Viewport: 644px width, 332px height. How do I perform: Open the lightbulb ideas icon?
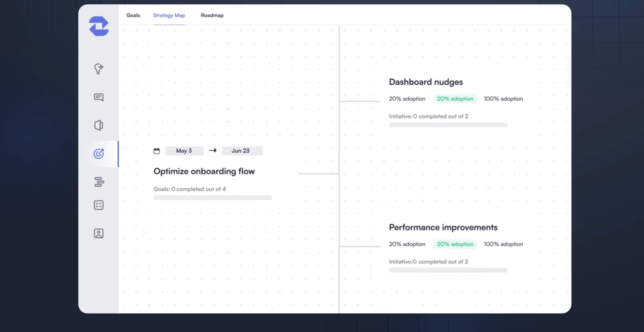(x=99, y=69)
